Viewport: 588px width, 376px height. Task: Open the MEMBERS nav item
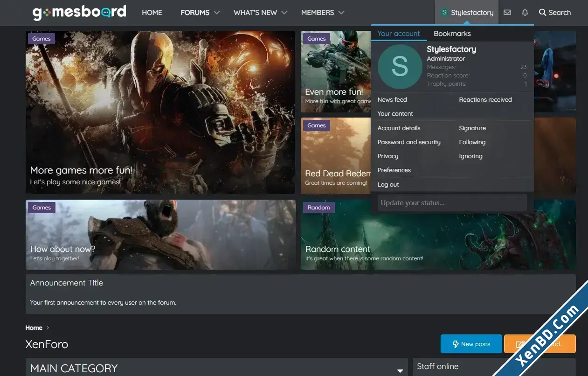(x=318, y=13)
